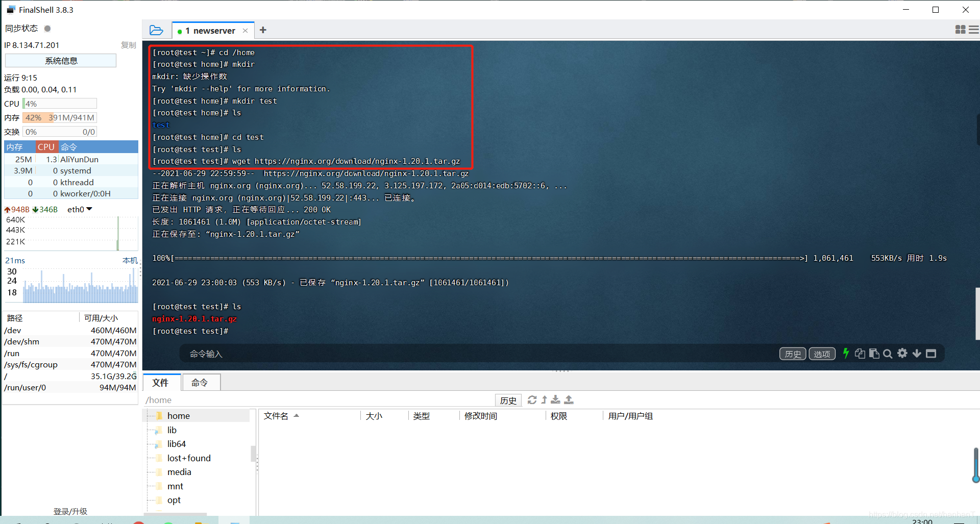This screenshot has width=980, height=524.
Task: Click the /dev/shm disk row
Action: (71, 341)
